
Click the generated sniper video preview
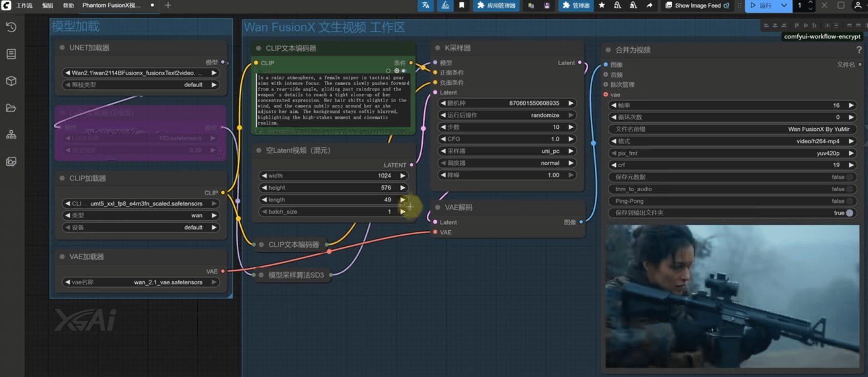733,296
